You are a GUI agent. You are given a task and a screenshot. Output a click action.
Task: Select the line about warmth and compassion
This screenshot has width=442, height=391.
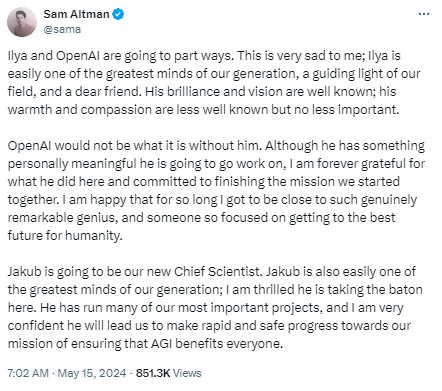tap(203, 110)
